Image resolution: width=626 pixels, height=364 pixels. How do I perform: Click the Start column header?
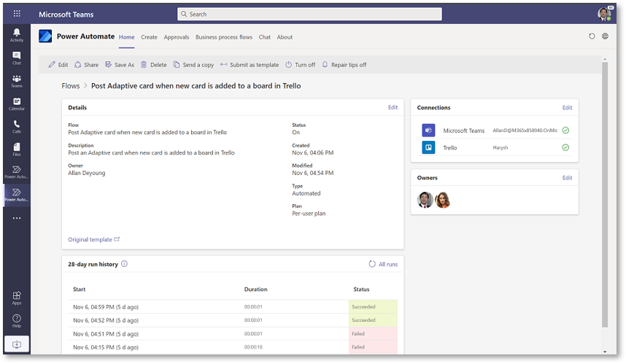pos(79,290)
